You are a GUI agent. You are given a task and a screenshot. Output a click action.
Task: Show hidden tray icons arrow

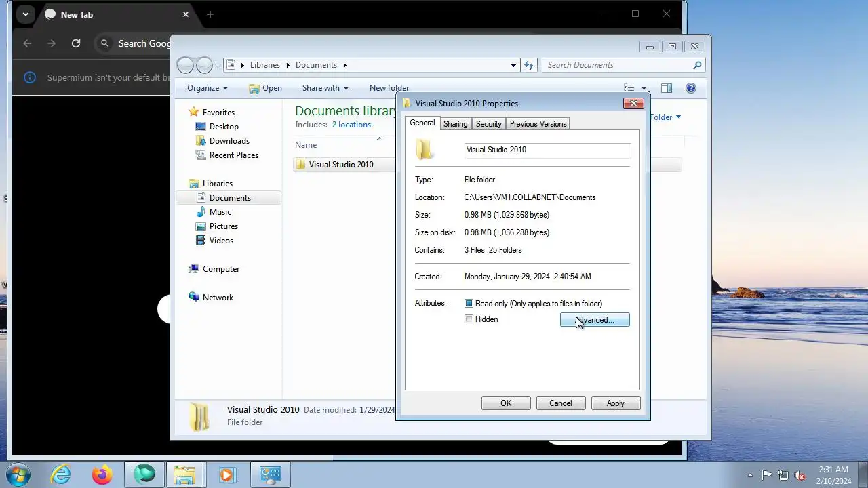[750, 475]
